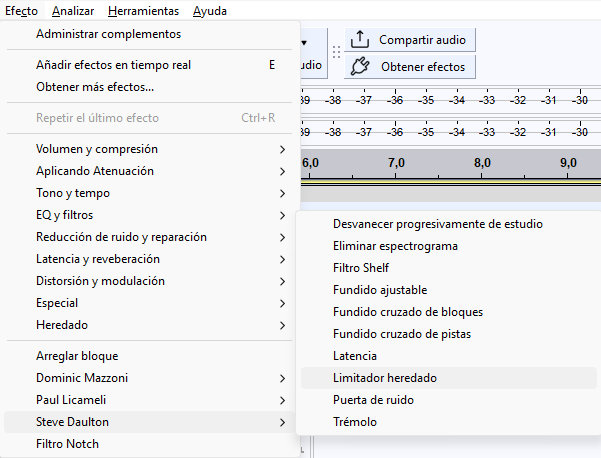Click the -36 mark on the level meter
The height and width of the screenshot is (458, 601).
pyautogui.click(x=395, y=100)
